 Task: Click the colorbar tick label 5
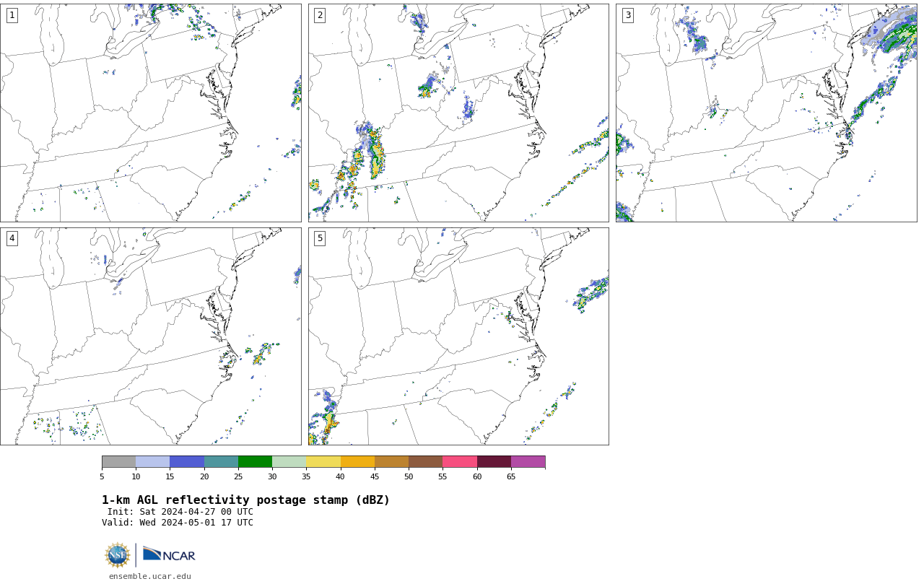point(102,476)
